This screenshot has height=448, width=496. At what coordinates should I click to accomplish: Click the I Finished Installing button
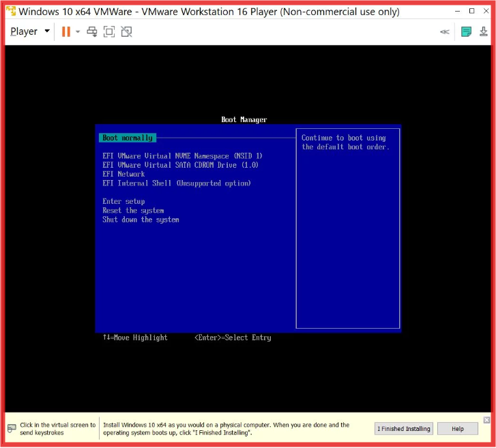pos(405,428)
